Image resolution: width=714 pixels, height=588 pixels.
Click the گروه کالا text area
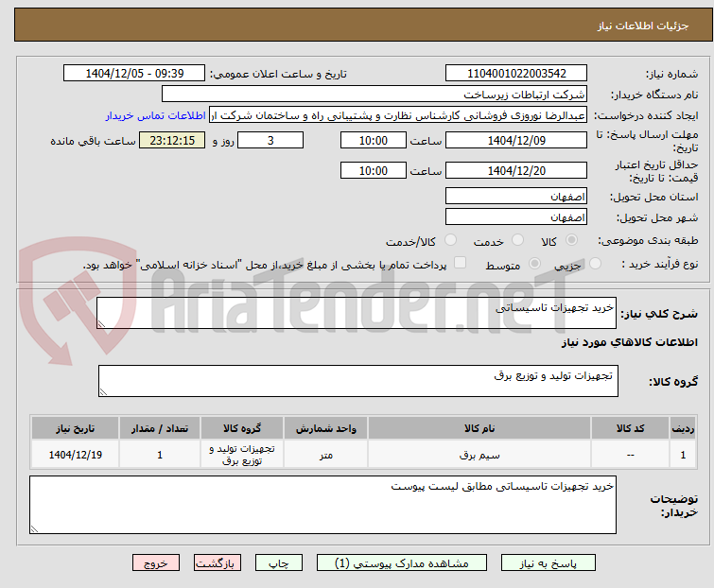(x=357, y=381)
